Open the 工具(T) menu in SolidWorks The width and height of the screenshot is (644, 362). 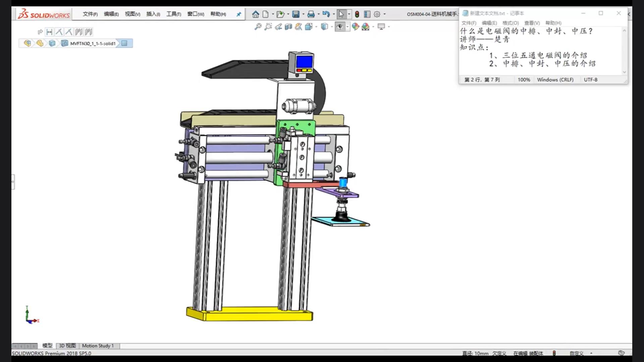click(x=174, y=14)
